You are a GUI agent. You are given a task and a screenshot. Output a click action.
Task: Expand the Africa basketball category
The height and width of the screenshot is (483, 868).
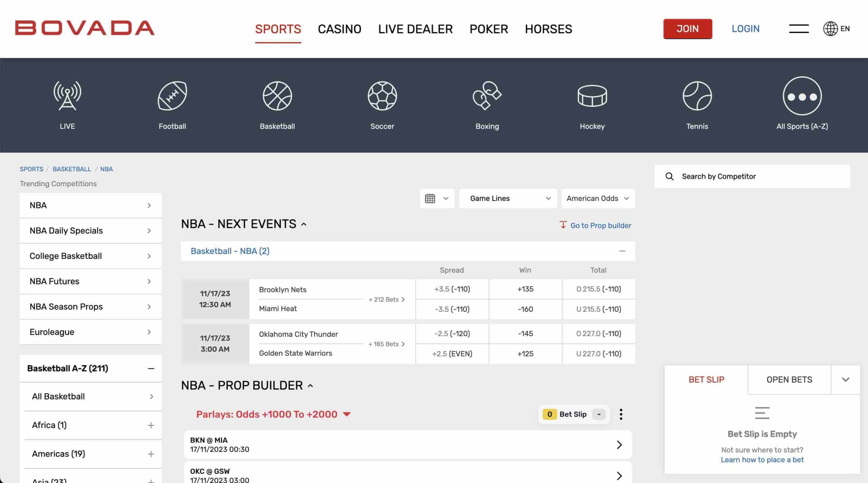click(x=150, y=425)
